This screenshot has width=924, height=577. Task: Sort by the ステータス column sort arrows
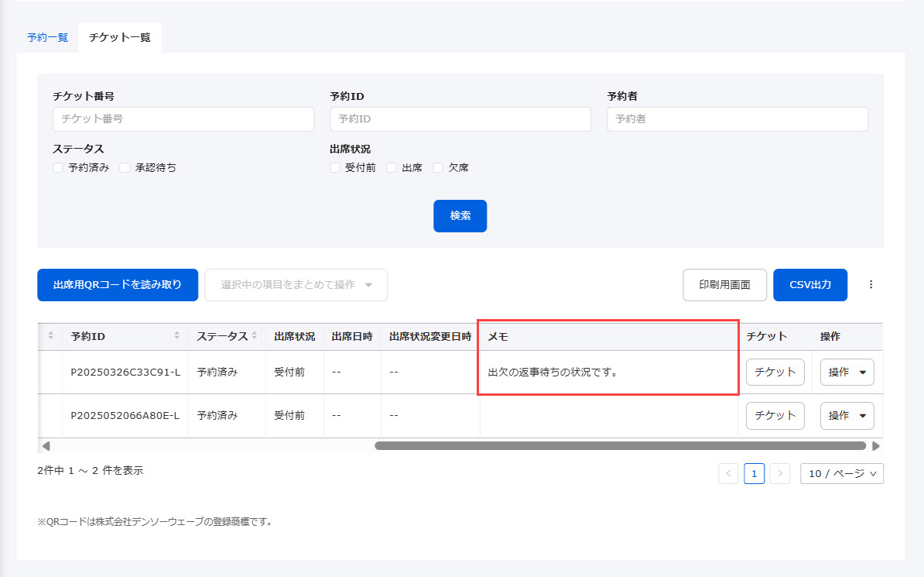(x=254, y=336)
